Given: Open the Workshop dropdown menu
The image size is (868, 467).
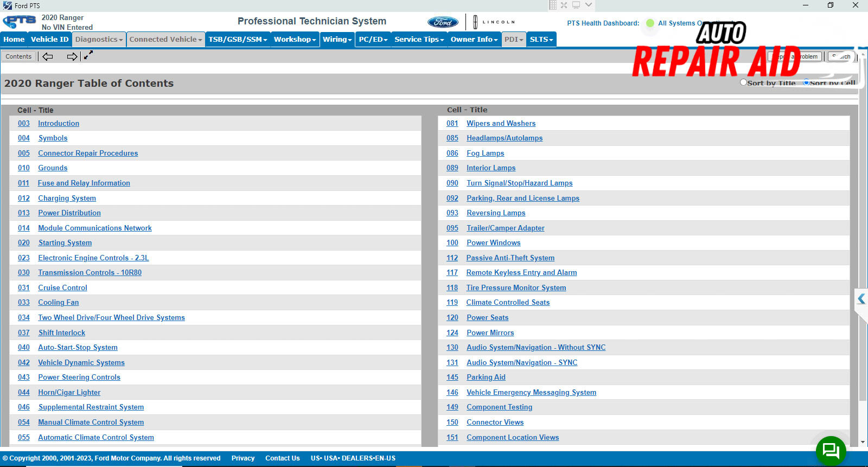Looking at the screenshot, I should pos(295,40).
